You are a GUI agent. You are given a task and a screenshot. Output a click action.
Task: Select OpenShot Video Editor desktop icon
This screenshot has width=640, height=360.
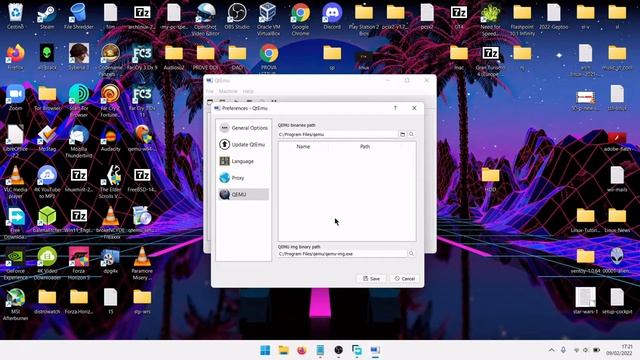[x=205, y=19]
